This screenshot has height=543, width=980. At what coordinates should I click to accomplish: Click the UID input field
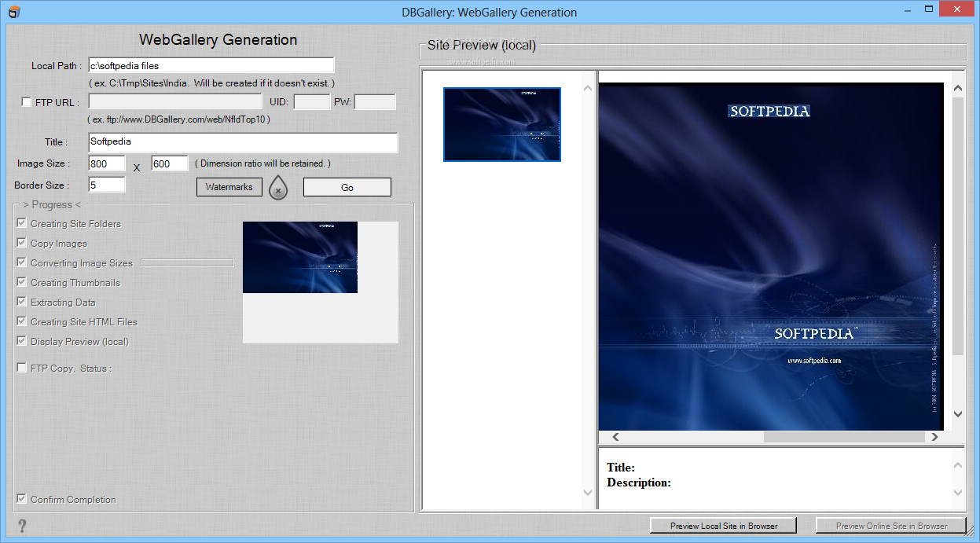tap(312, 102)
